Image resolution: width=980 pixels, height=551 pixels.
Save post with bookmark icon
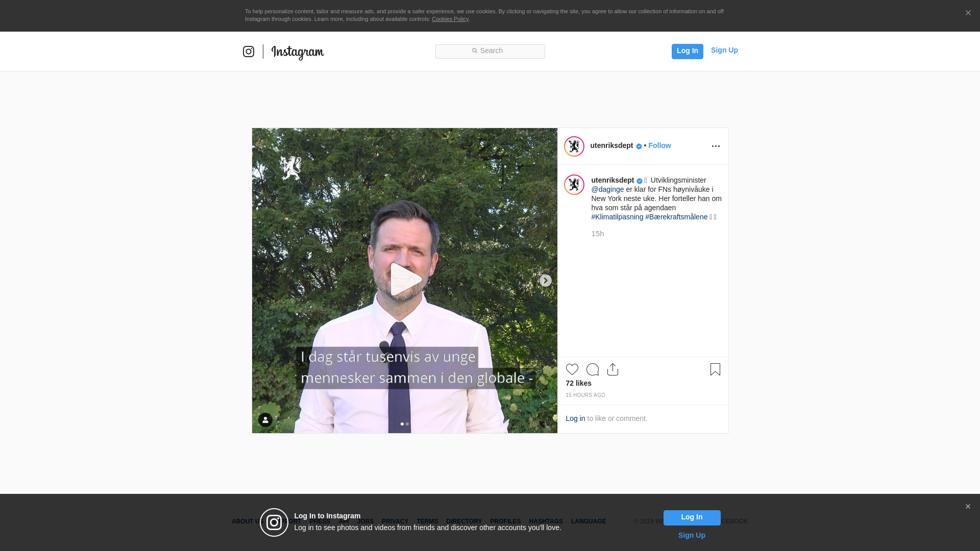coord(715,369)
